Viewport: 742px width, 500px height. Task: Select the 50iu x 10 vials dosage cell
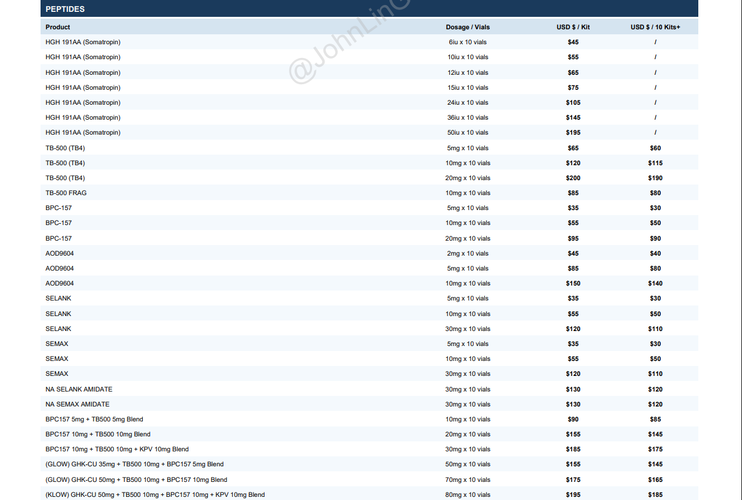tap(468, 132)
